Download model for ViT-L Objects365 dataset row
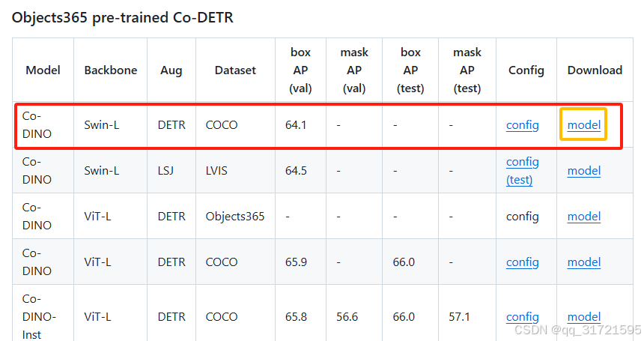This screenshot has height=341, width=644. coord(583,216)
